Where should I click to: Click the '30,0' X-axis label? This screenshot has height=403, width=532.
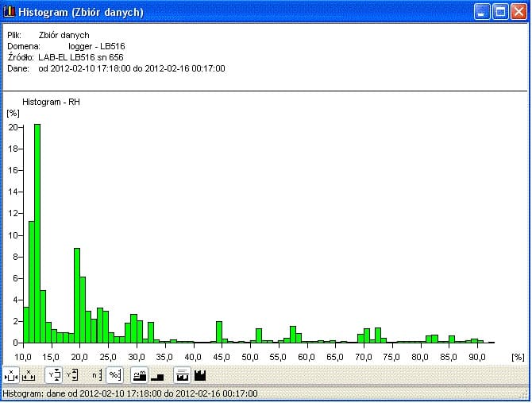pyautogui.click(x=137, y=357)
